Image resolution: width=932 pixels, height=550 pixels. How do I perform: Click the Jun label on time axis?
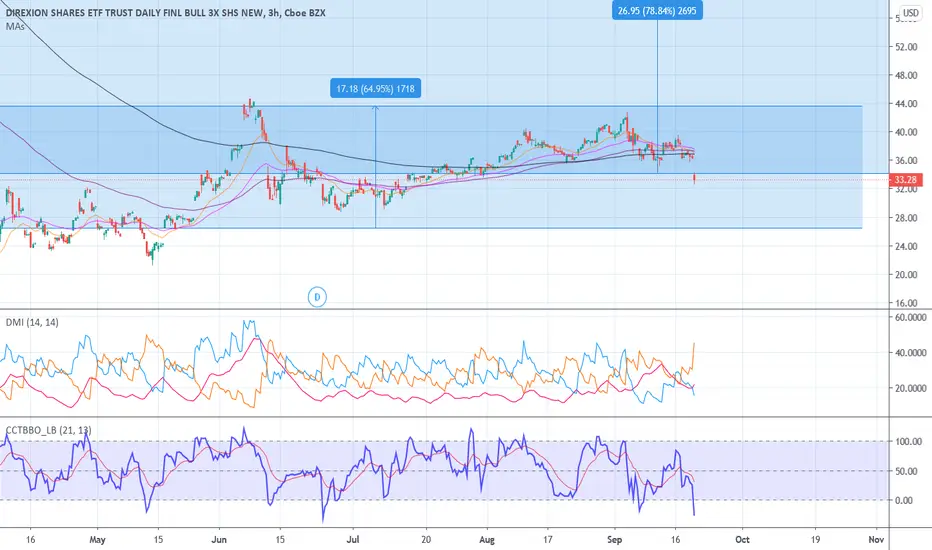219,540
